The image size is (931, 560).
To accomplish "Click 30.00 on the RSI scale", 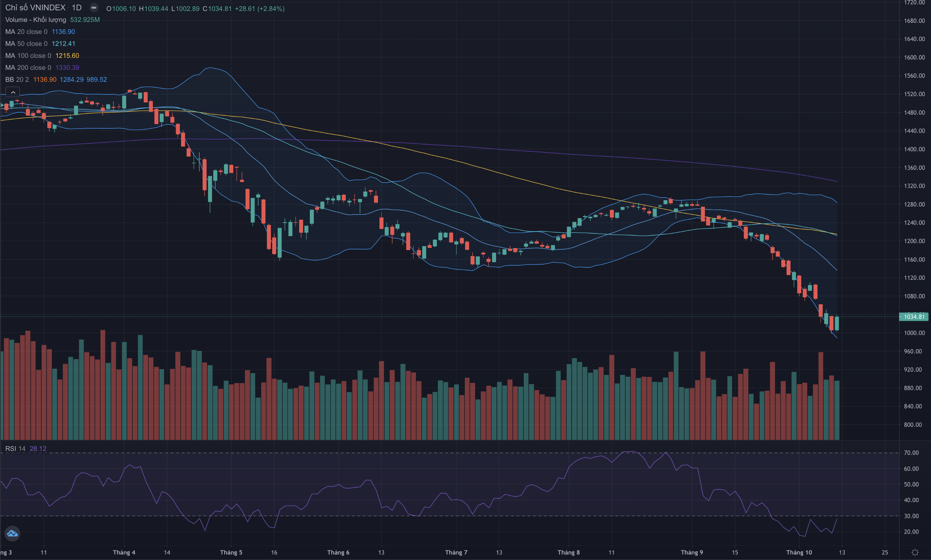I will pos(911,516).
